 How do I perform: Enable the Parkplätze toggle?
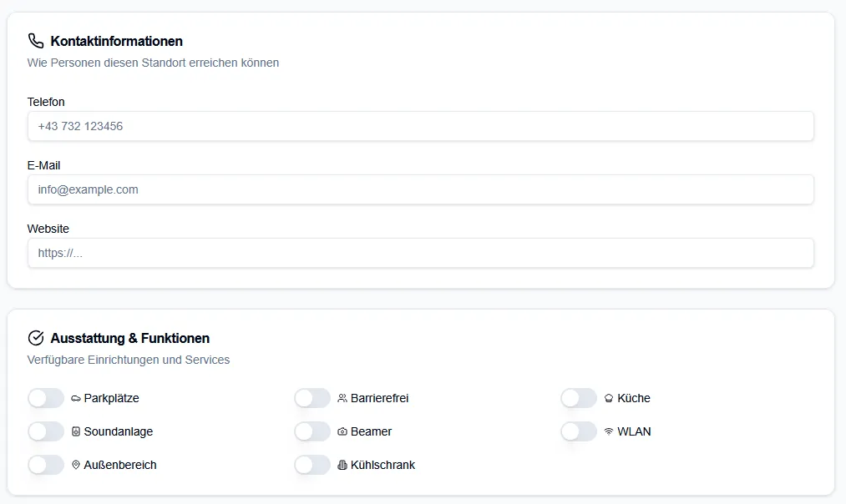point(46,398)
